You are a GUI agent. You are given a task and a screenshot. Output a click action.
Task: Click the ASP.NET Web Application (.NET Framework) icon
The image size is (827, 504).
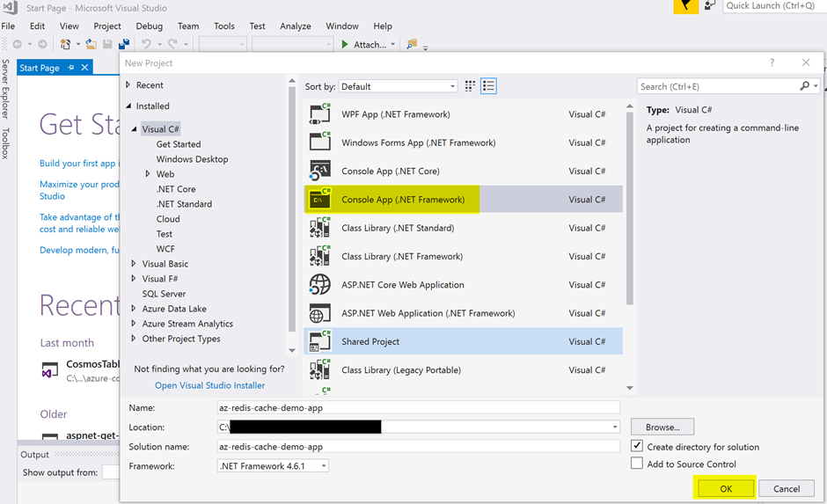tap(319, 313)
